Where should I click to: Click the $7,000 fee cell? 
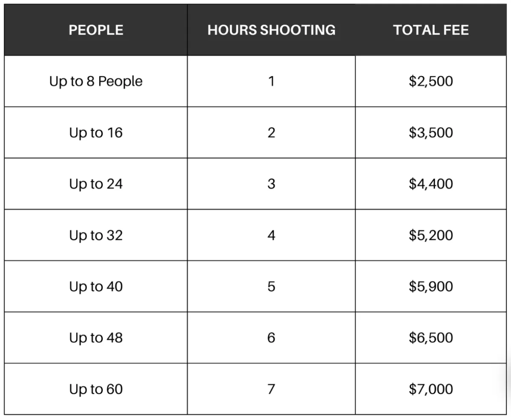(431, 389)
